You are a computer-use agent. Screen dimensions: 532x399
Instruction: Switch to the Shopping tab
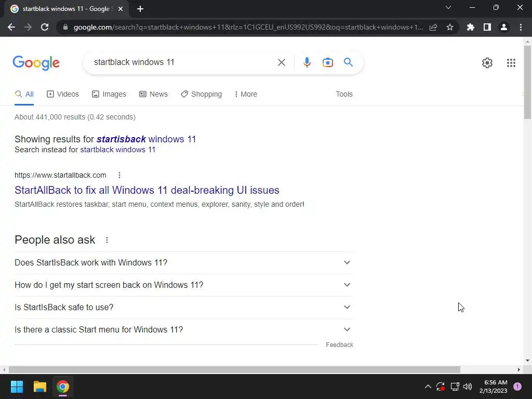tap(201, 94)
